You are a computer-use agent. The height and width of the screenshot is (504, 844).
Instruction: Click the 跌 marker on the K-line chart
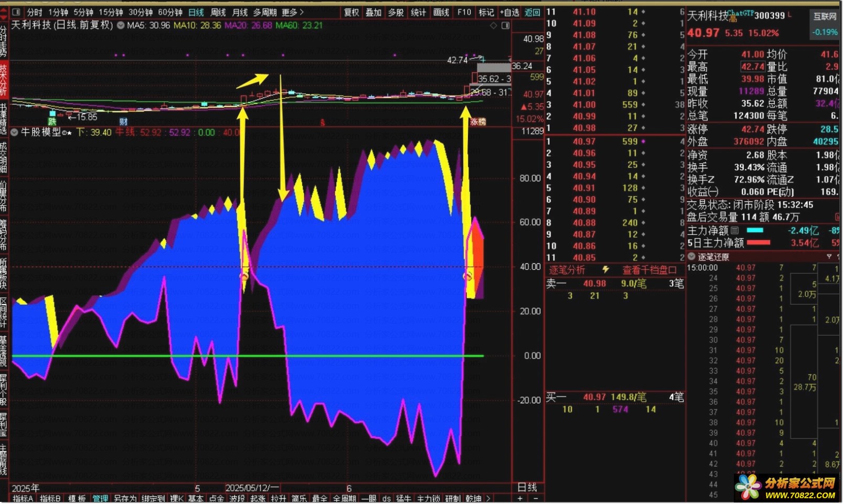tap(52, 121)
